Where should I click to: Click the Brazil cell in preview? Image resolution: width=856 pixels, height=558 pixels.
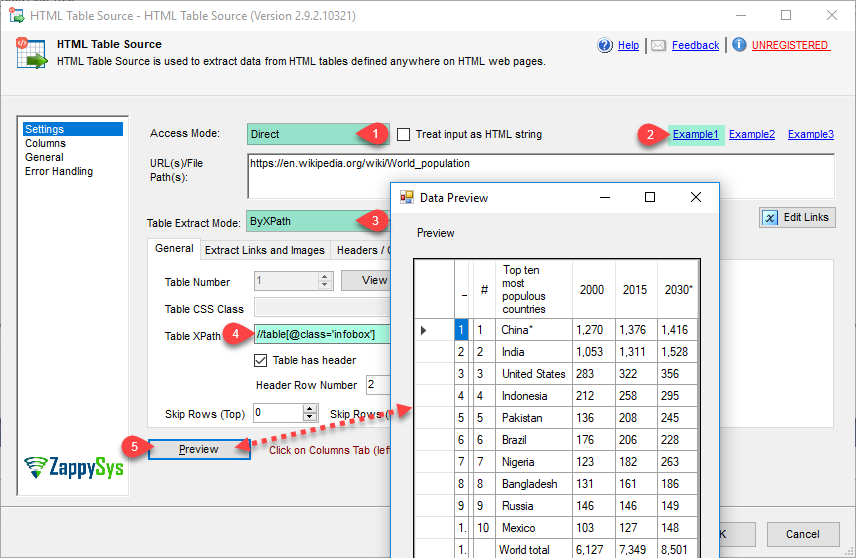pos(534,440)
